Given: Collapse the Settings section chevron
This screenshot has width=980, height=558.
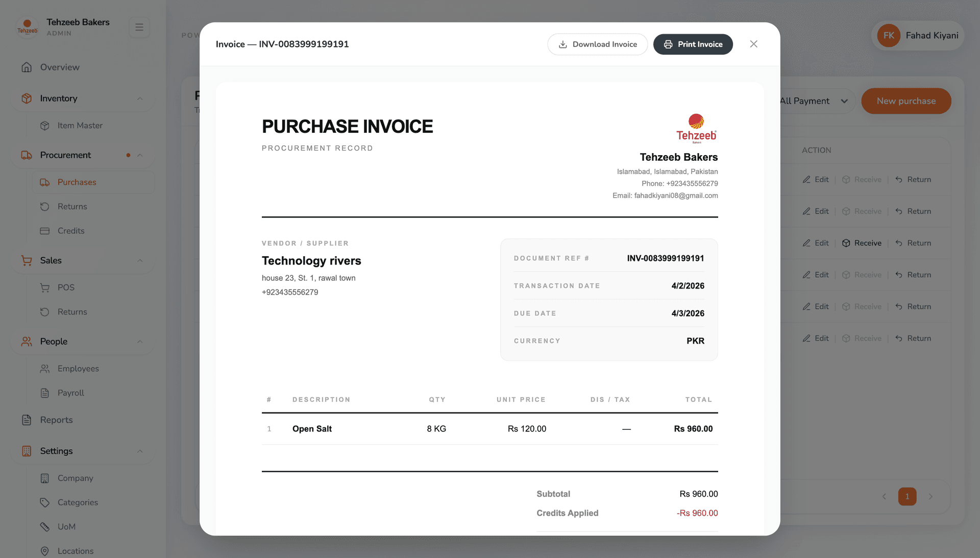Looking at the screenshot, I should click(140, 451).
